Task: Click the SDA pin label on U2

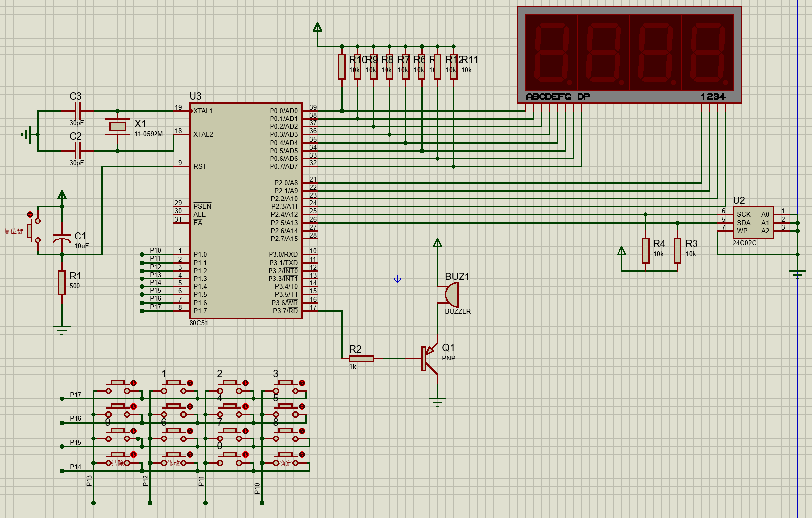Action: tap(744, 223)
